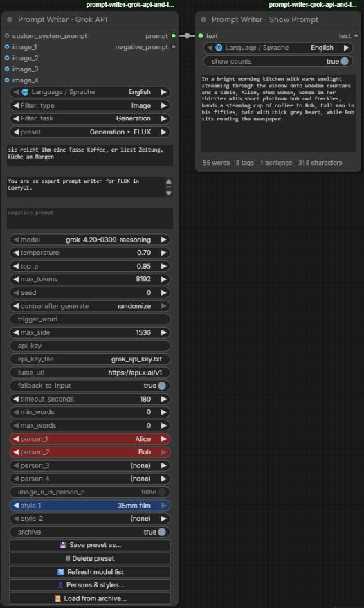This screenshot has width=364, height=608.
Task: Click the api_key field
Action: click(x=90, y=346)
